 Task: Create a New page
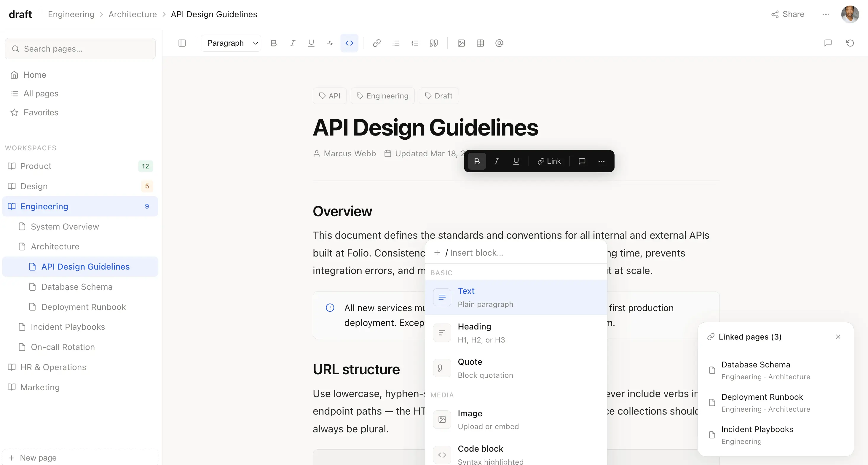(x=80, y=458)
